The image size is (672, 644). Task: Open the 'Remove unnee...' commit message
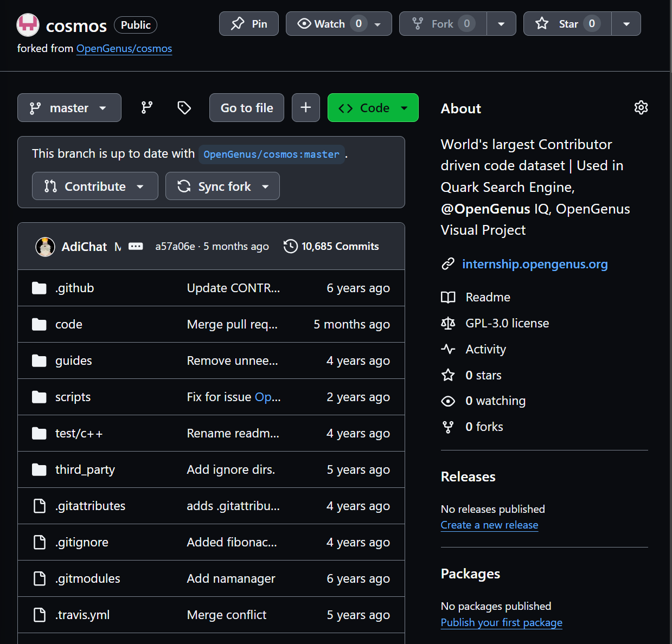click(232, 360)
